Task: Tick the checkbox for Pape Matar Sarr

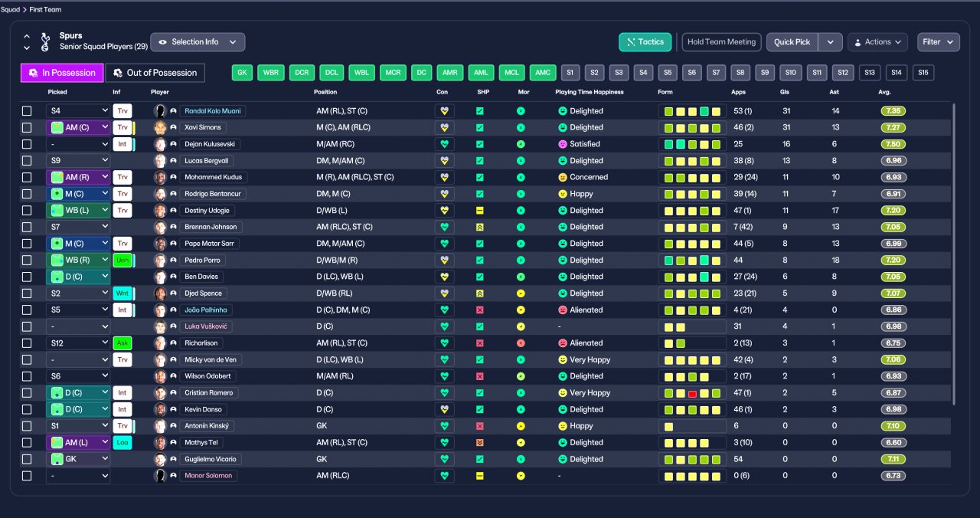Action: point(27,244)
